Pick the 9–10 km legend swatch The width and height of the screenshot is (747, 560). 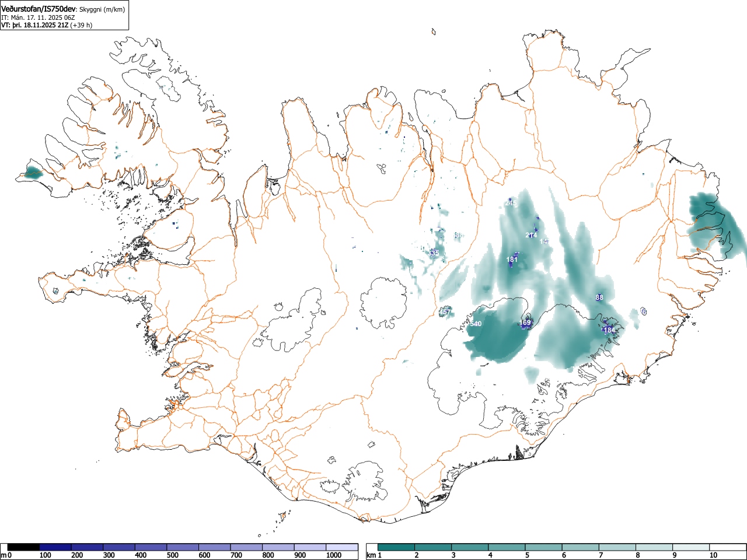tap(690, 547)
